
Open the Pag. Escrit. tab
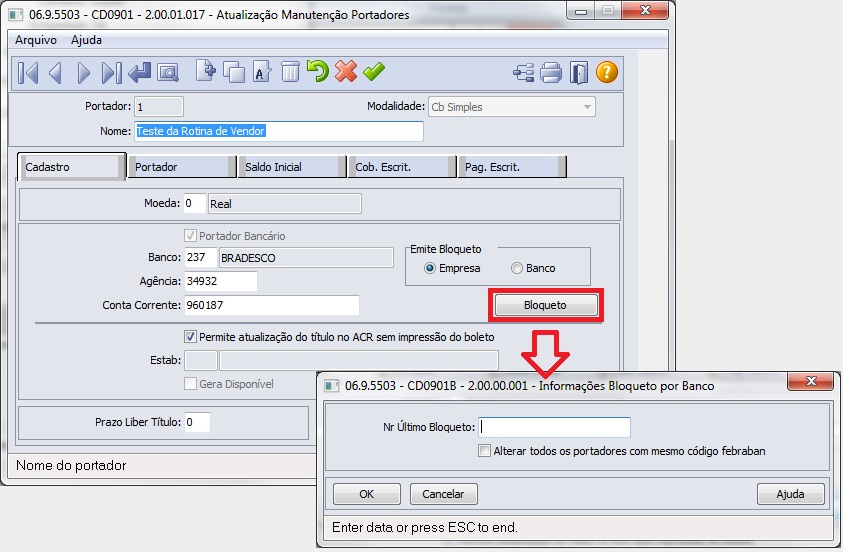pyautogui.click(x=511, y=167)
